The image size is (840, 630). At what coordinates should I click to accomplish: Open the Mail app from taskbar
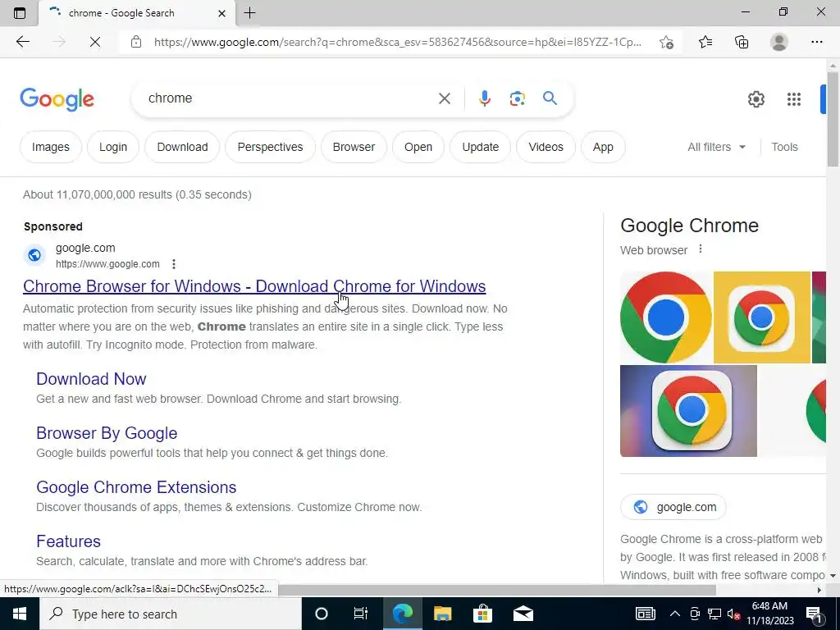click(523, 614)
